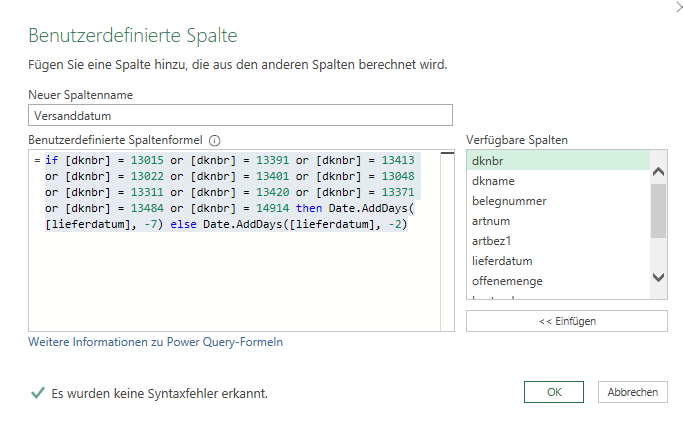Open the Weitere Informationen zu Power Query-Formeln link

156,342
